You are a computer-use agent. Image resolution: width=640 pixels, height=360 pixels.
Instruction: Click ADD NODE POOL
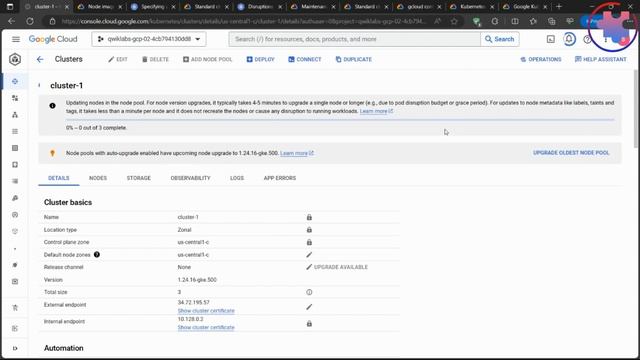[207, 60]
